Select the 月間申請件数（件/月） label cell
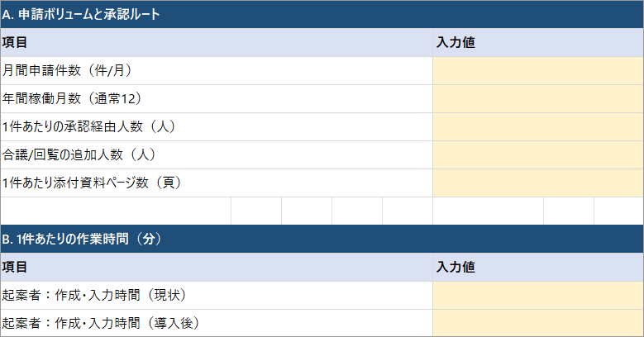Viewport: 644px width, 337px height. [x=68, y=71]
